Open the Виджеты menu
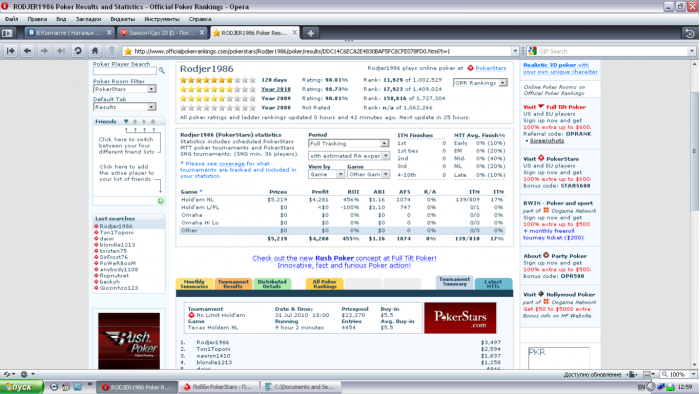 click(123, 19)
